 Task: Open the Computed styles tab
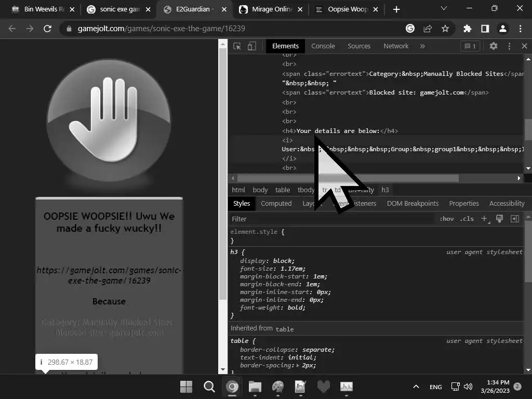[x=276, y=203]
